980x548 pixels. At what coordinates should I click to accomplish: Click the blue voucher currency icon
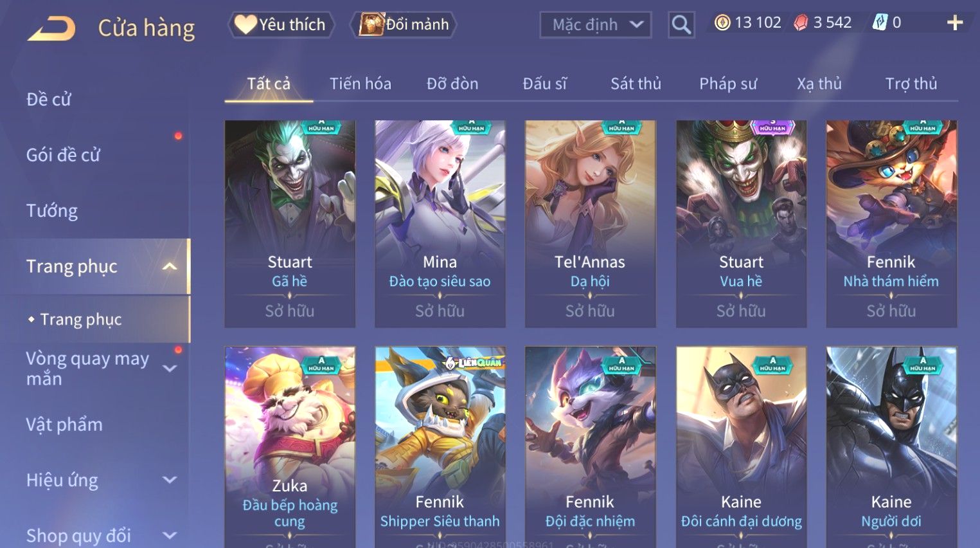pyautogui.click(x=880, y=23)
